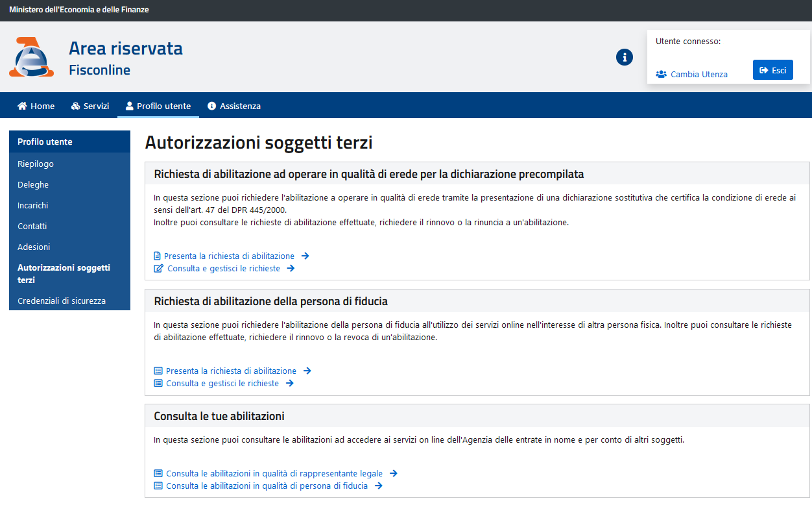
Task: Click the logout icon inside the Esci button
Action: (x=763, y=69)
